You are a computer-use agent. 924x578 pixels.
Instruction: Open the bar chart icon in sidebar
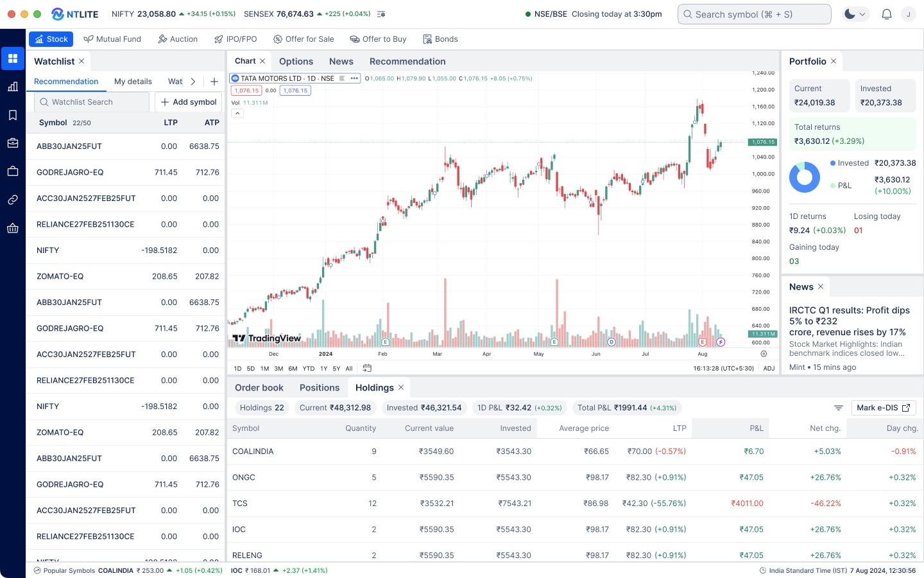(13, 87)
